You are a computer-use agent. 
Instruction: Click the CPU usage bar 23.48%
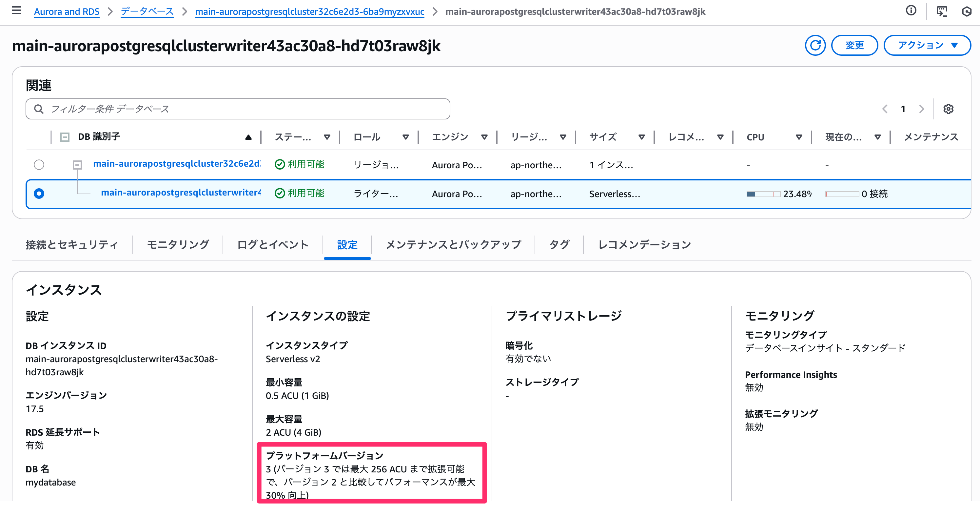[x=763, y=194]
